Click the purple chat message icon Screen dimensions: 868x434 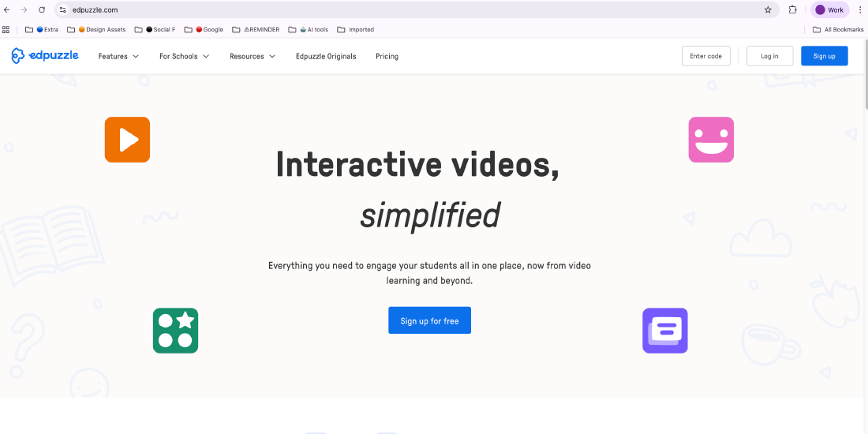[665, 331]
